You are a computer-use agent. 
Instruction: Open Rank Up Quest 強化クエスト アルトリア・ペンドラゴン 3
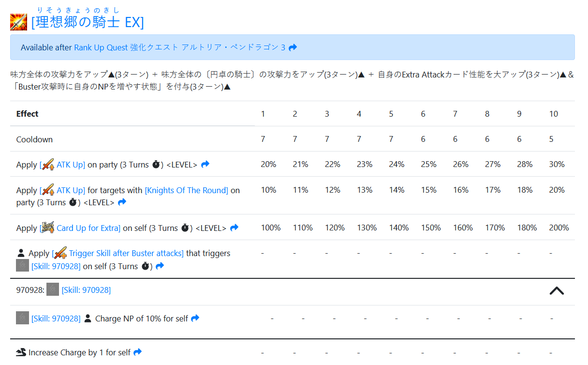[179, 47]
